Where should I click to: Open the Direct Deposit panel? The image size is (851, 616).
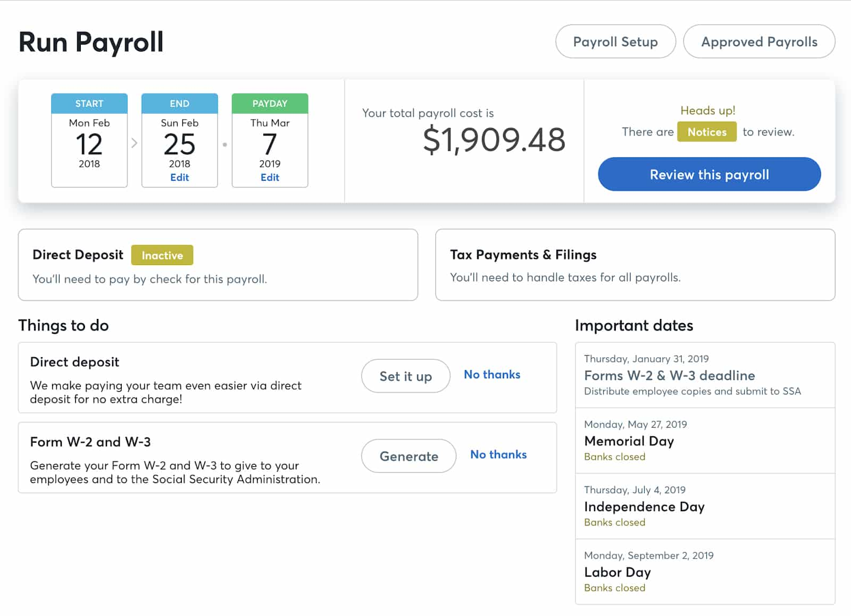click(218, 265)
